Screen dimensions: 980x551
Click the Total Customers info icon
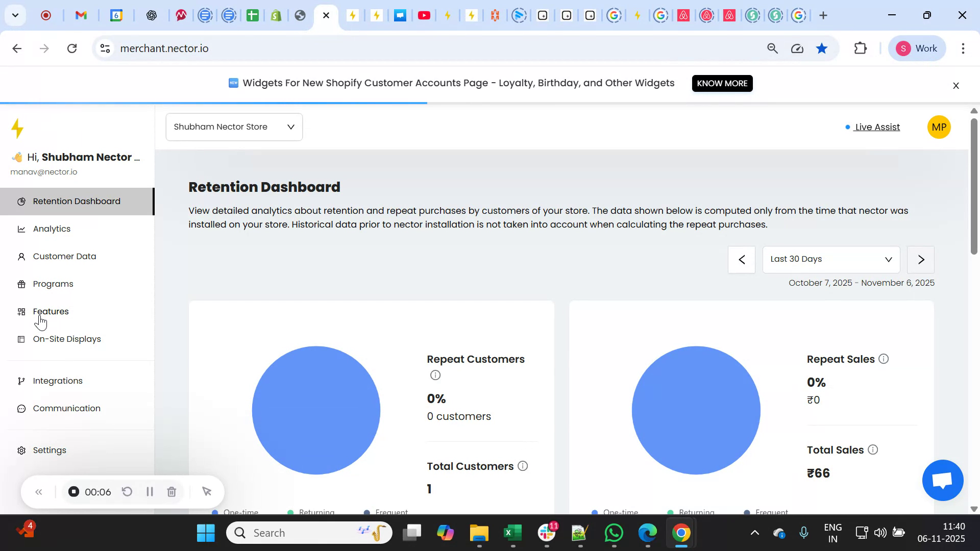coord(523,466)
